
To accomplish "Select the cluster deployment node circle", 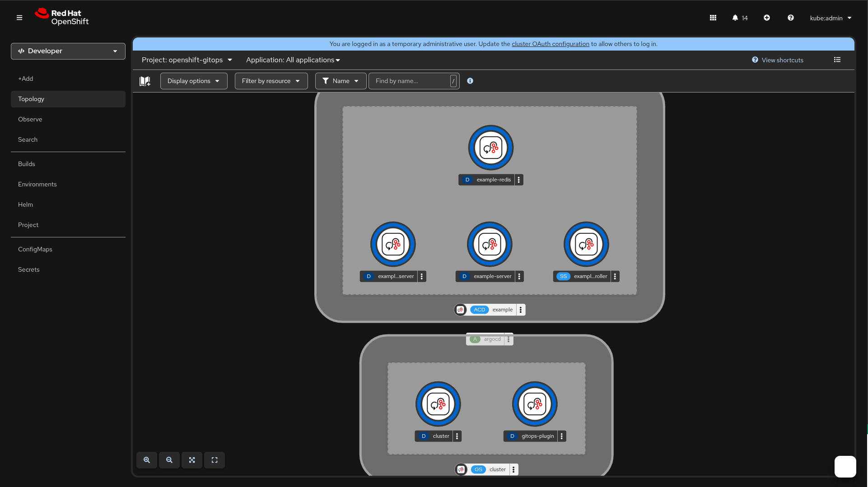I will coord(438,404).
